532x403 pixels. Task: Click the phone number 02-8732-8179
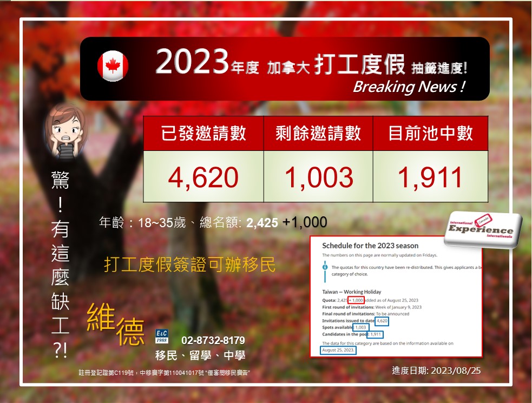point(213,340)
